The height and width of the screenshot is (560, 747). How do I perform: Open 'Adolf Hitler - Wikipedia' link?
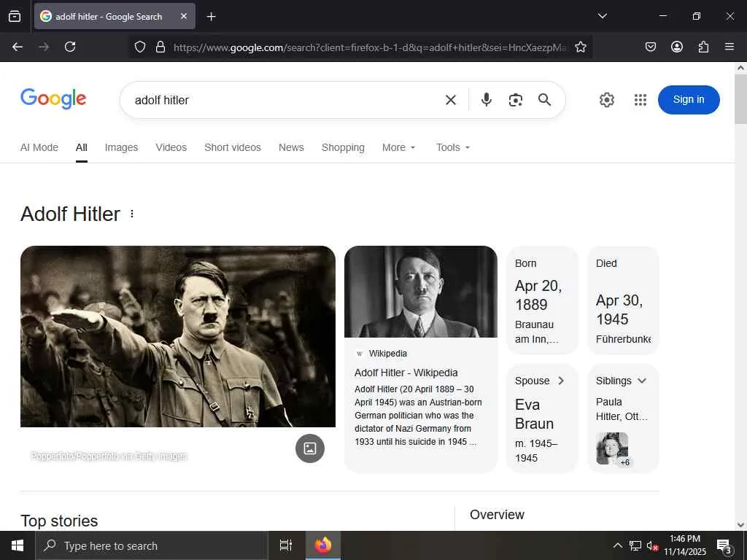click(x=406, y=373)
